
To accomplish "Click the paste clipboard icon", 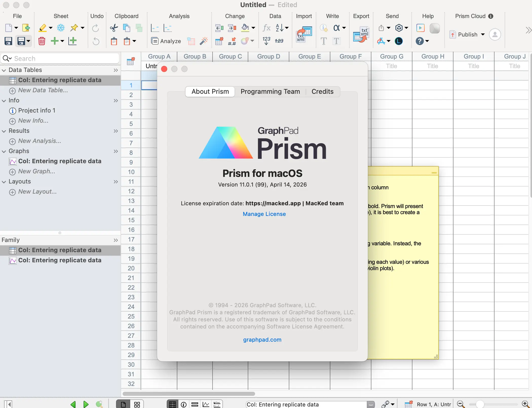I will click(114, 41).
